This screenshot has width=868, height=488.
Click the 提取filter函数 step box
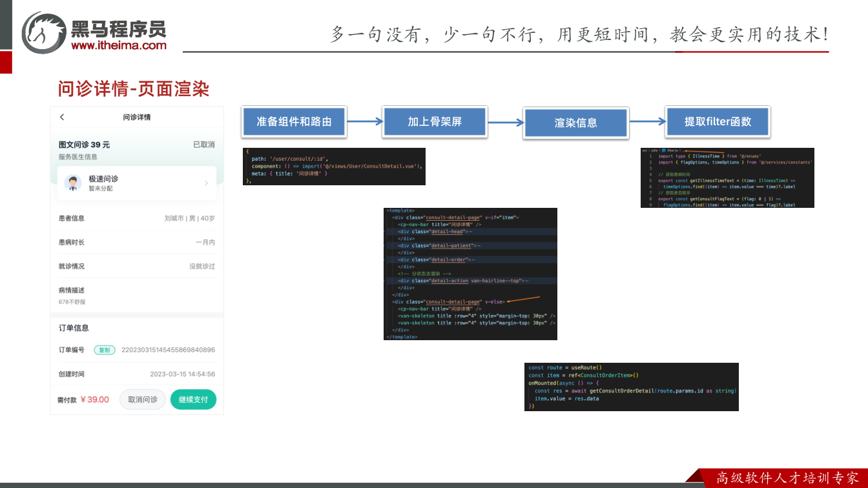pos(718,121)
